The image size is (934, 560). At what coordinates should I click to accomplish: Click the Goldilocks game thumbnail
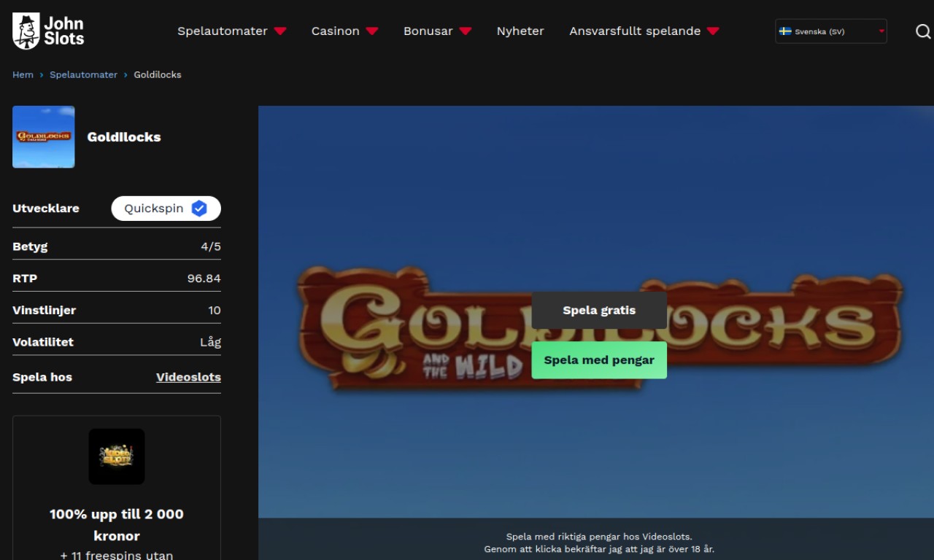(x=44, y=137)
